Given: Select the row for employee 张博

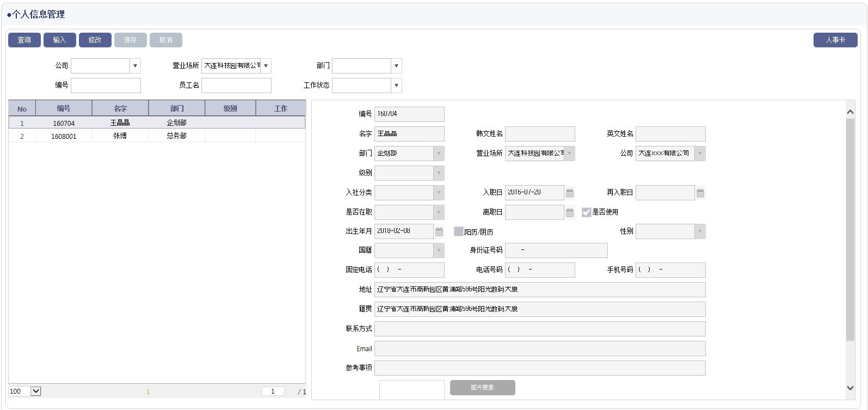Looking at the screenshot, I should click(120, 136).
